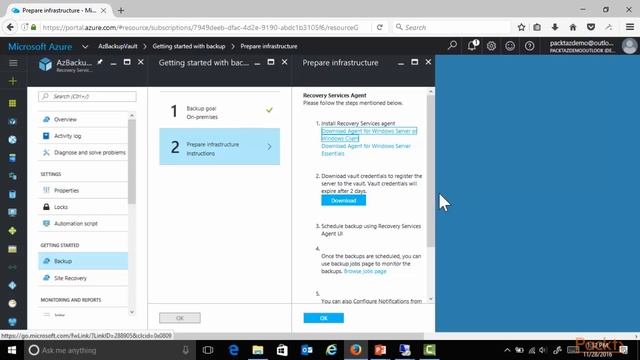Pin the AzBackupVault blade

point(100,62)
